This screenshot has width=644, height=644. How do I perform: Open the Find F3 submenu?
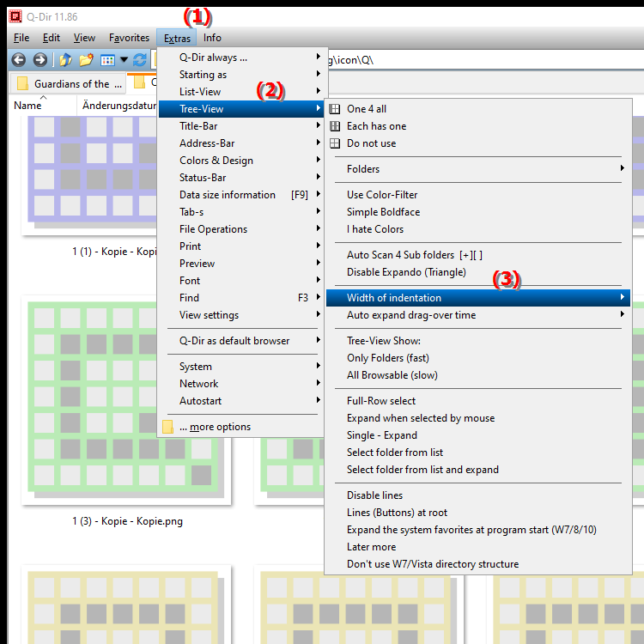coord(241,298)
